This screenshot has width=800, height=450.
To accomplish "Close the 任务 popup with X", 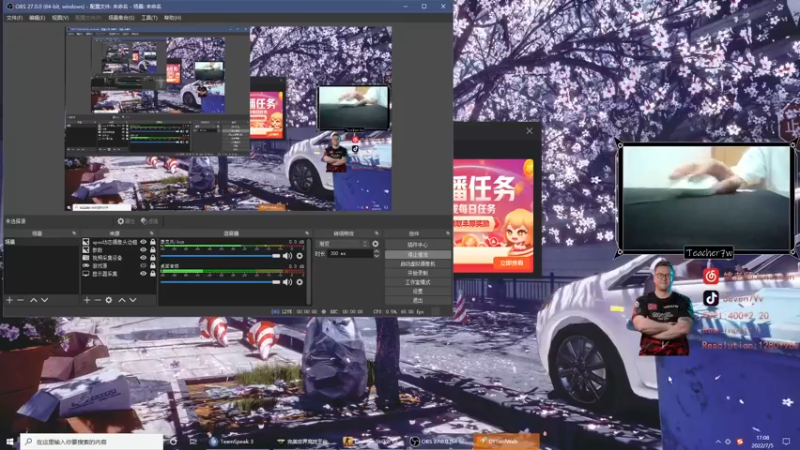I will click(x=529, y=131).
